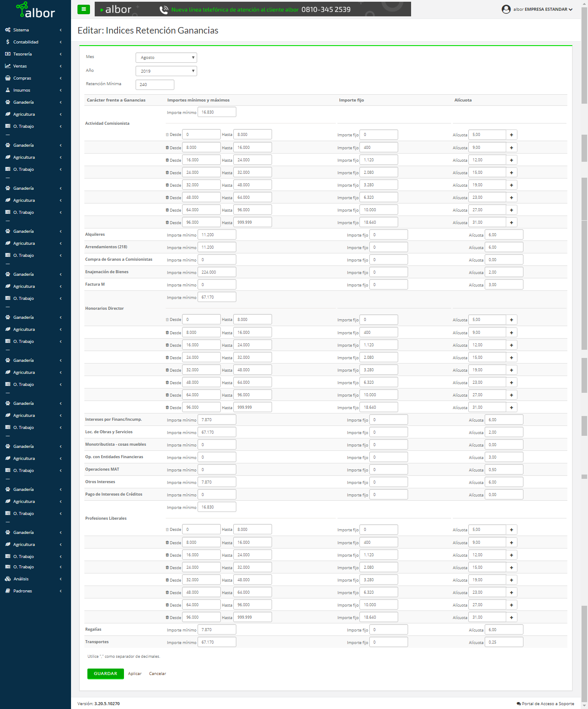
Task: Click 'Compra de Granos a Comisionistas' label
Action: tap(119, 259)
